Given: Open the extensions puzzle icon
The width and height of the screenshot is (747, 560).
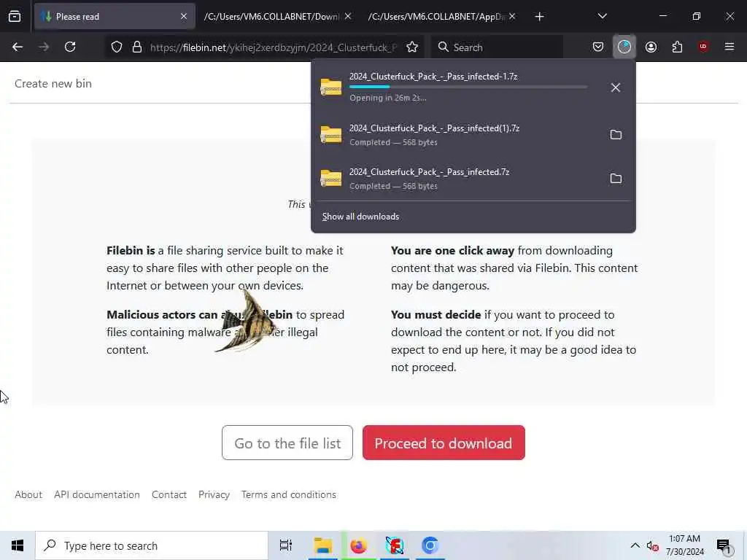Looking at the screenshot, I should [677, 47].
